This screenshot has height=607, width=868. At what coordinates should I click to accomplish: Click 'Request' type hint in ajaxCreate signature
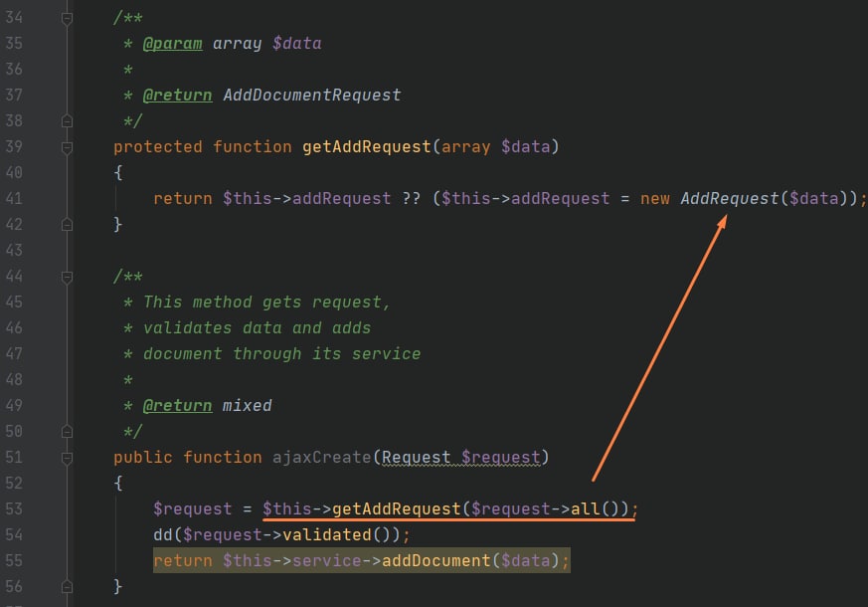(416, 457)
